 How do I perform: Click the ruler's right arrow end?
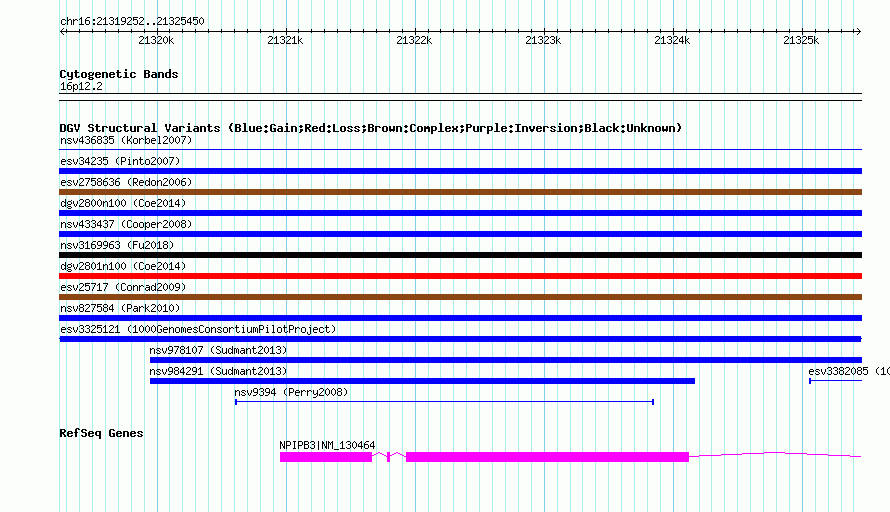(x=859, y=32)
